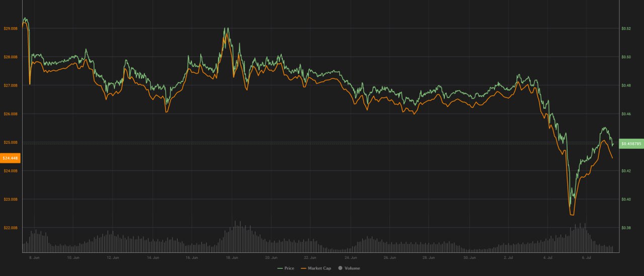
Task: Click the $0.40 price axis label
Action: pos(626,200)
